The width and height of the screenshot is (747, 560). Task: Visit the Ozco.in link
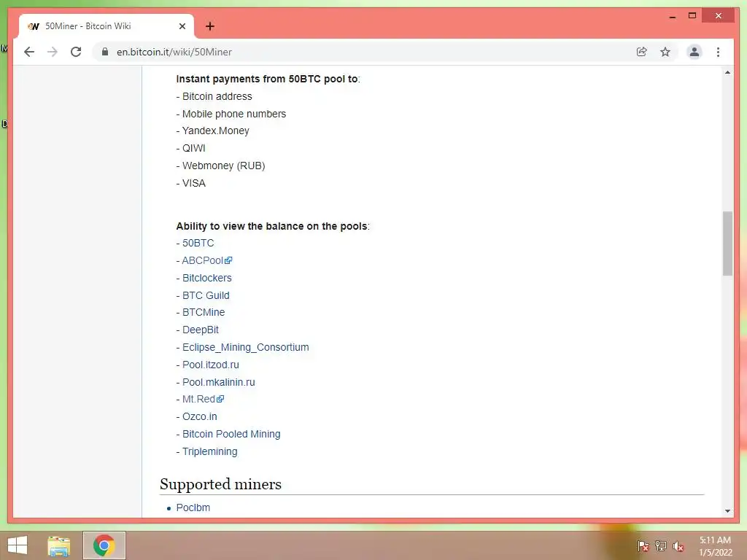(x=200, y=416)
